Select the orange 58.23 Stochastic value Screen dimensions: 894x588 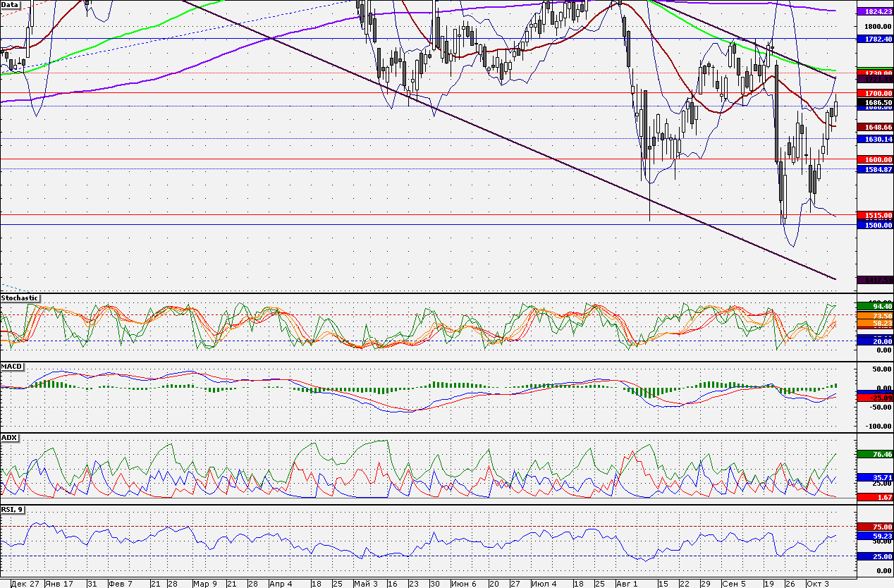(874, 323)
